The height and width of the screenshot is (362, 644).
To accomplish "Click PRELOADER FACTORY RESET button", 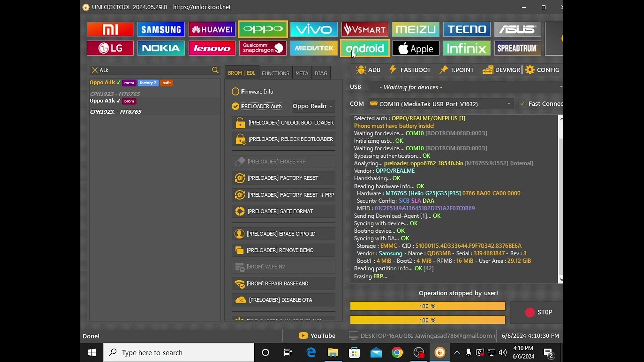I will (283, 178).
